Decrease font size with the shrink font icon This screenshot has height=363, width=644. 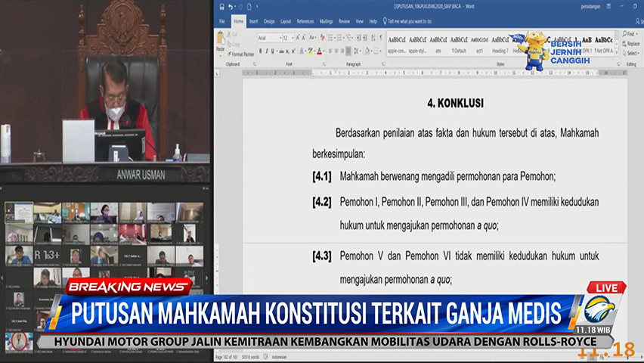click(304, 38)
